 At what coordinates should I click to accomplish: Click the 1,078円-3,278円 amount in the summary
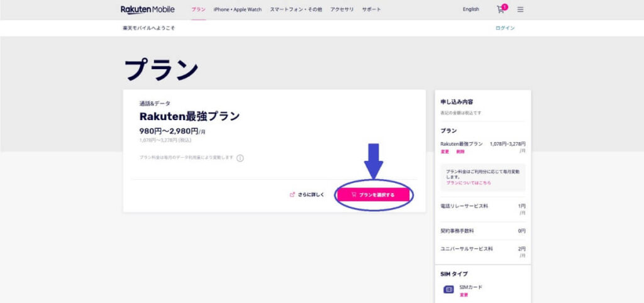(x=508, y=144)
